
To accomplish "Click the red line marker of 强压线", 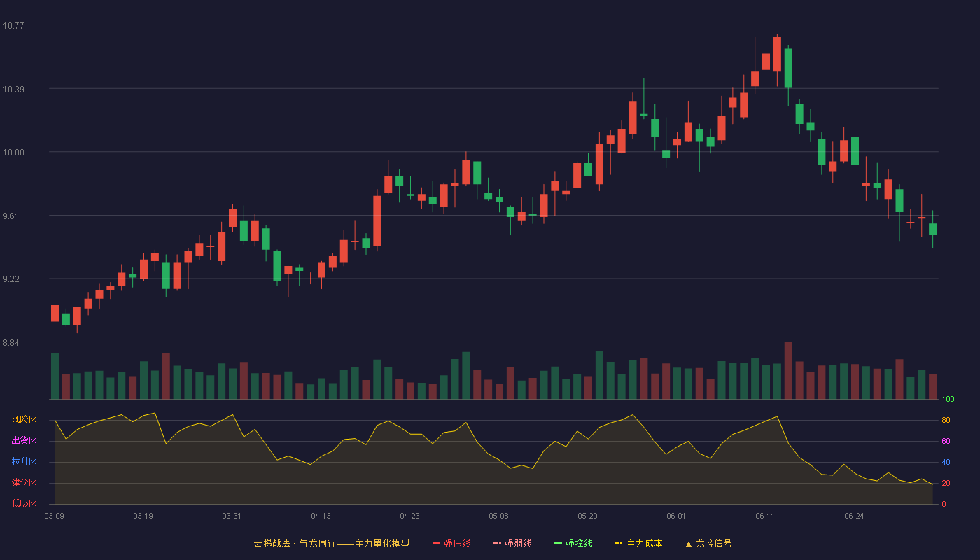I will point(437,544).
